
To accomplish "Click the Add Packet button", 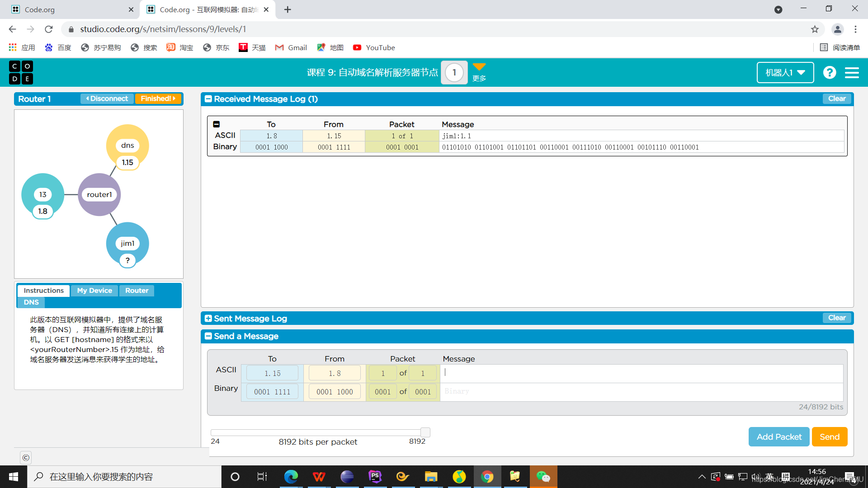I will [x=778, y=437].
